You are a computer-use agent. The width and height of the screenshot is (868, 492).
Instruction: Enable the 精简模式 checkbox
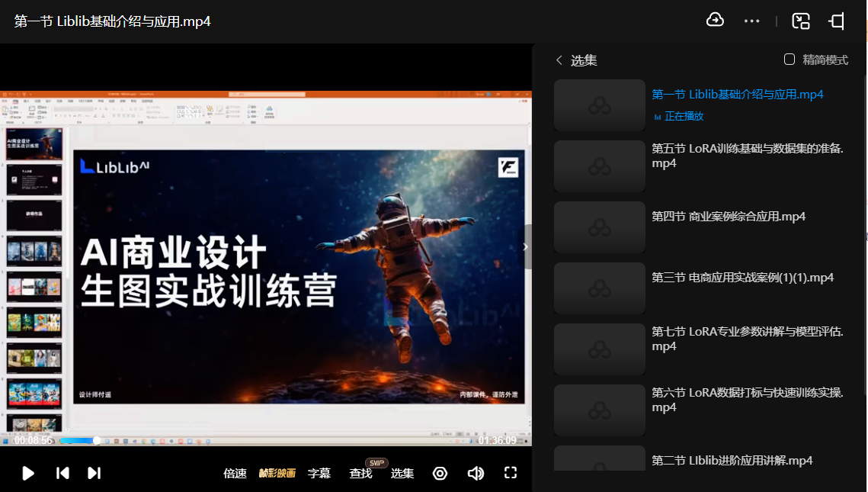(x=790, y=59)
